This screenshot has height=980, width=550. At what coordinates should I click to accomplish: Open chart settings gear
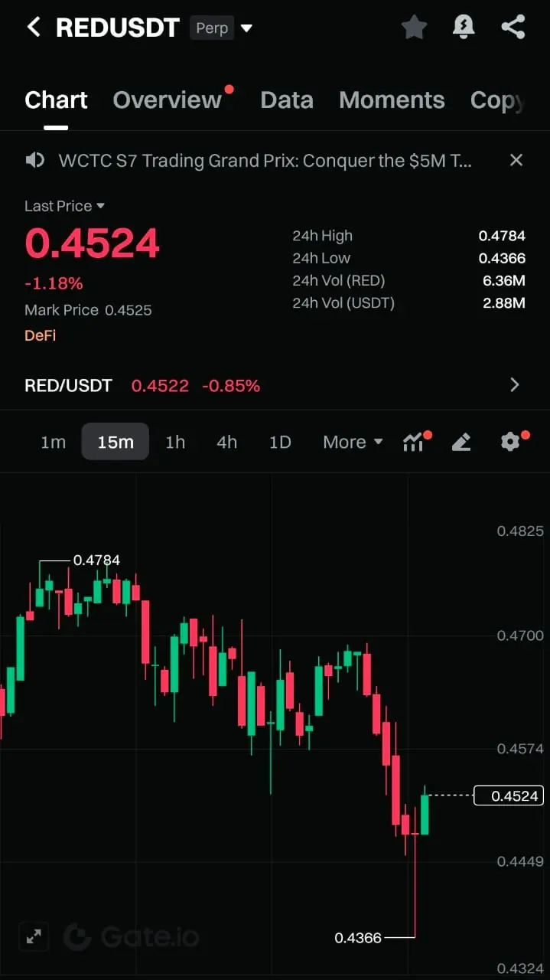tap(510, 442)
